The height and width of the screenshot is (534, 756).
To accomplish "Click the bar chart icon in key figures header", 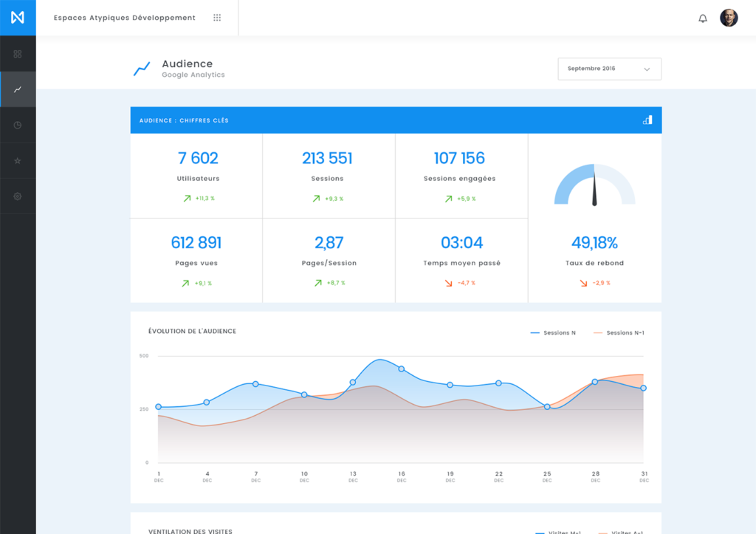I will (x=647, y=120).
